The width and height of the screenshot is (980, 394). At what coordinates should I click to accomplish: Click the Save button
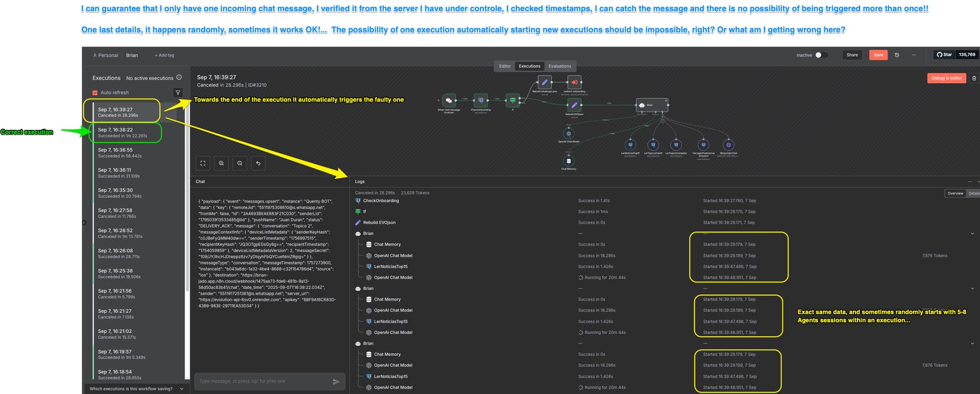878,55
